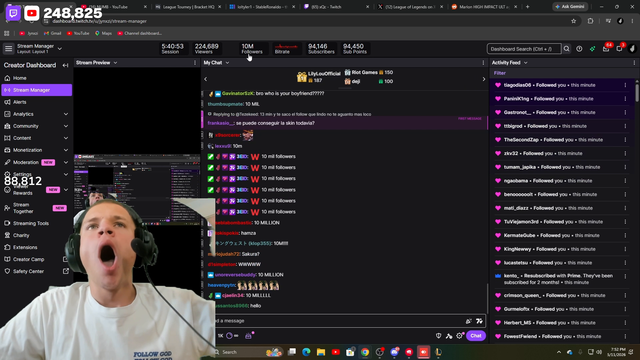Image resolution: width=640 pixels, height=360 pixels.
Task: Click the 10M Followers stat
Action: pos(252,49)
